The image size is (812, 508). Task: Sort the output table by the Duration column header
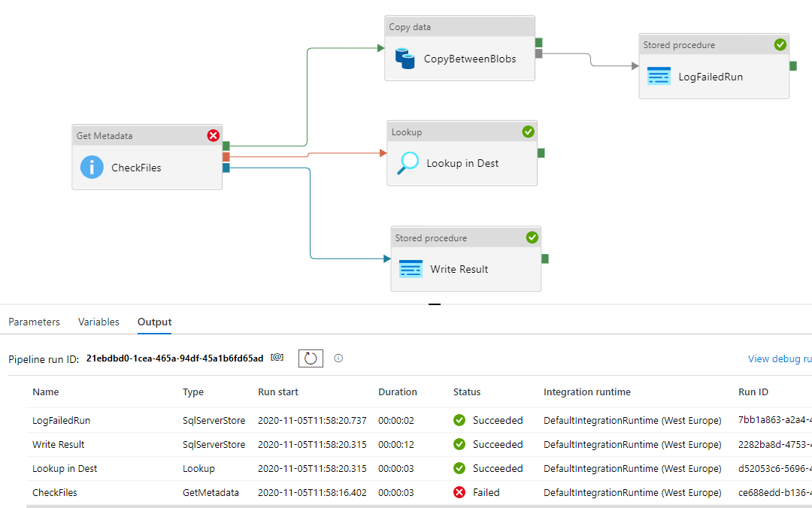click(397, 392)
